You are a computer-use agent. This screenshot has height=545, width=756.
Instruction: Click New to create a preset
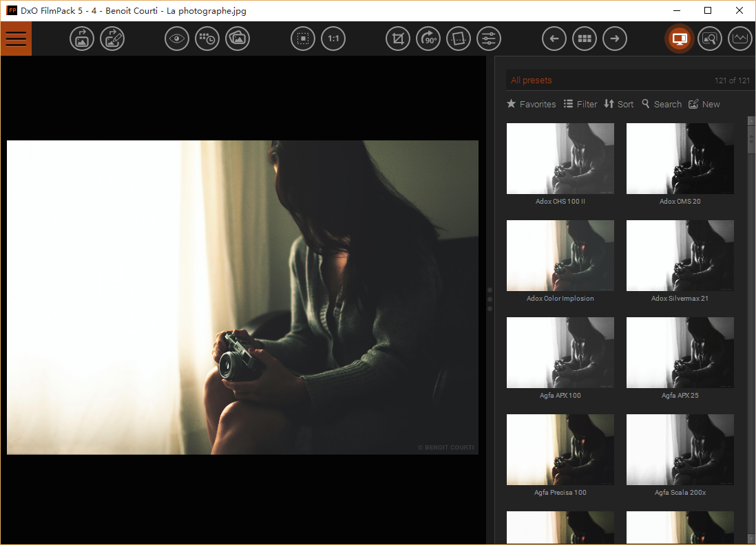coord(704,104)
